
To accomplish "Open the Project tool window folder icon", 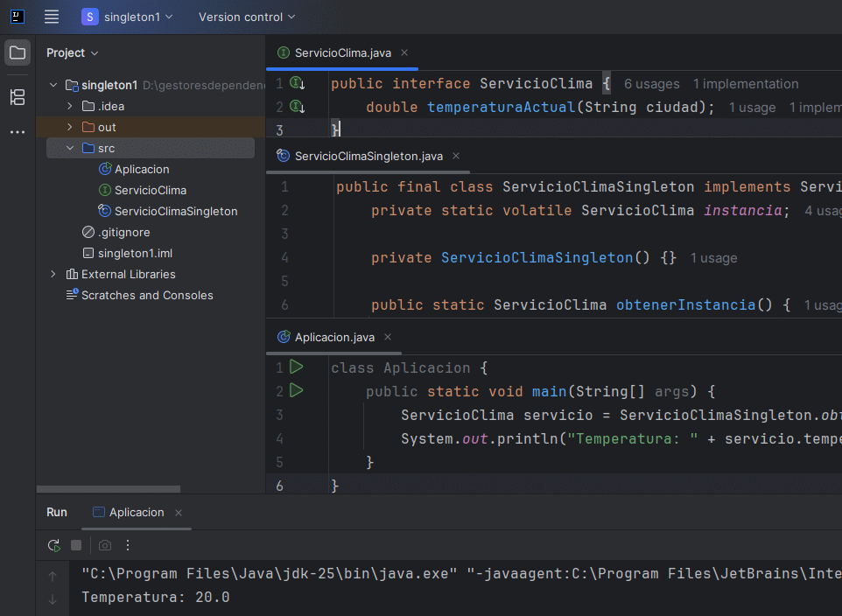I will tap(18, 52).
